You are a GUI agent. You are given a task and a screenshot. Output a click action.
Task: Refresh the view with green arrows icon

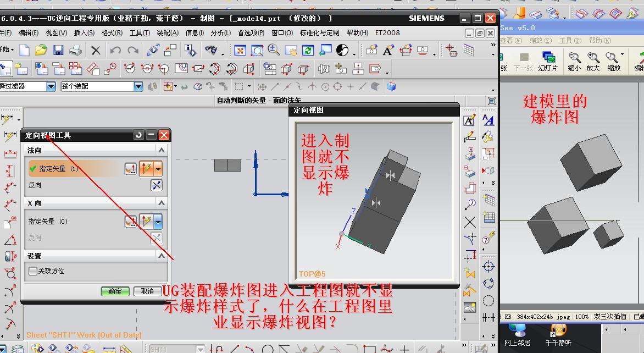click(308, 51)
